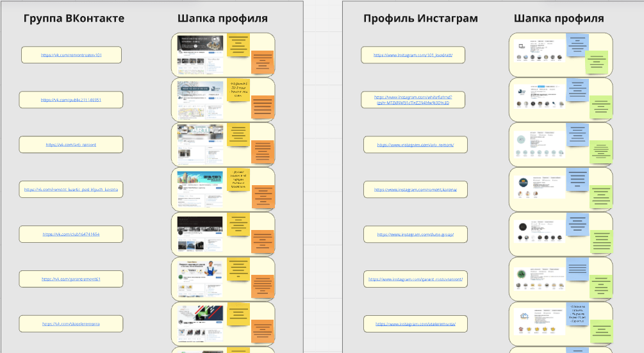Select orange sticky note in remontrostov101 row
This screenshot has width=644, height=353.
pos(263,62)
